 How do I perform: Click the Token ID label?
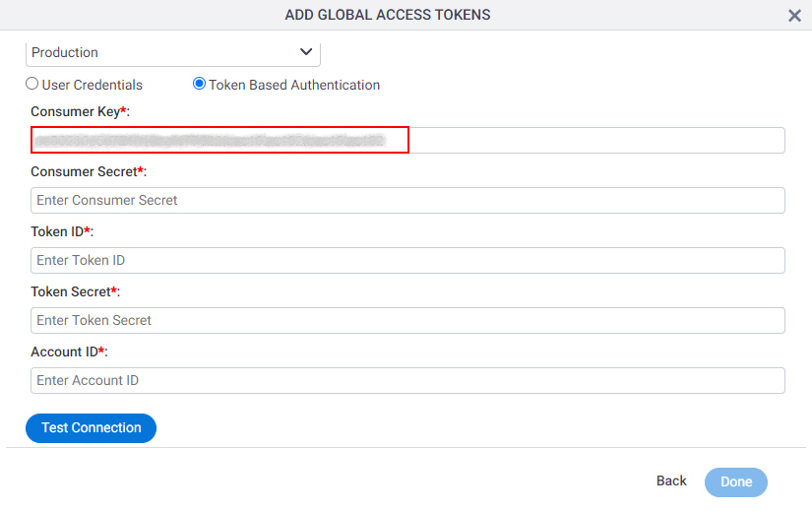(62, 231)
